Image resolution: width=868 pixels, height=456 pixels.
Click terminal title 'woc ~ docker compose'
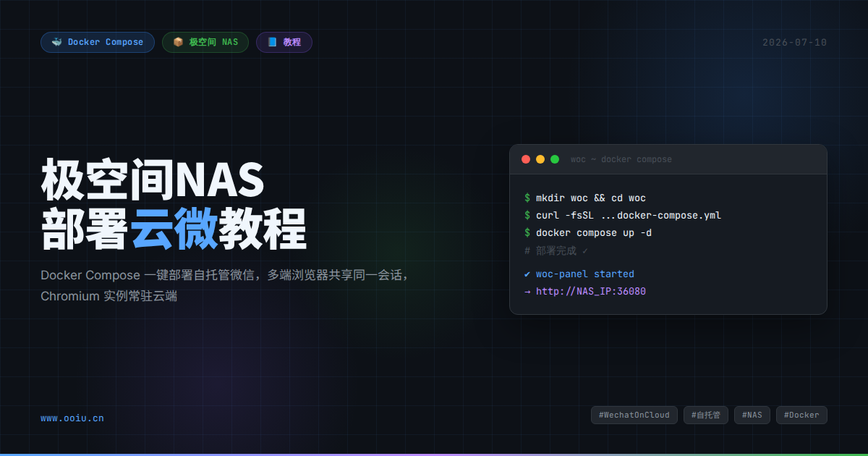[x=621, y=159]
